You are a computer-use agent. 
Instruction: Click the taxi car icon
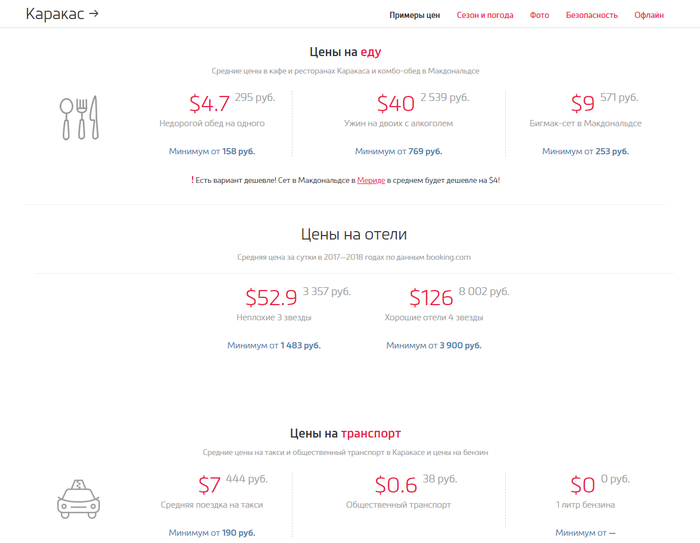78,498
